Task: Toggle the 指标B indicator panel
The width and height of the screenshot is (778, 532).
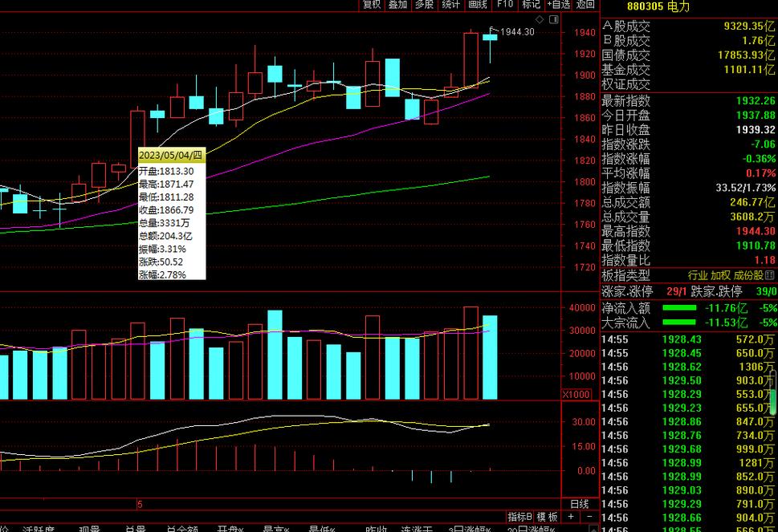Action: tap(519, 517)
